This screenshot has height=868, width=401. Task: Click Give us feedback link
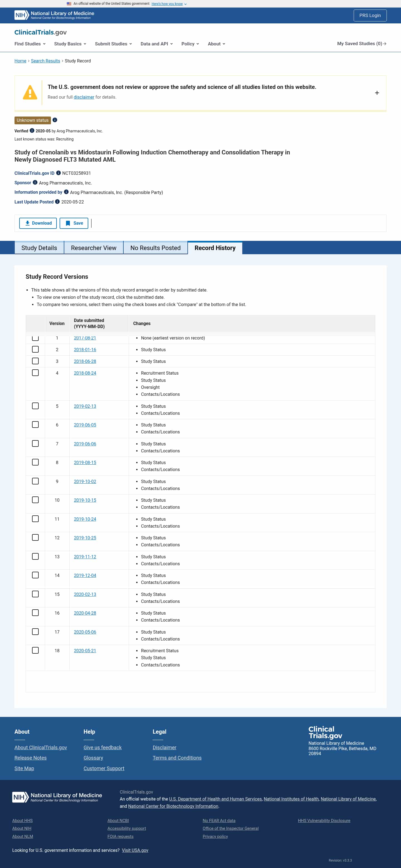(102, 747)
